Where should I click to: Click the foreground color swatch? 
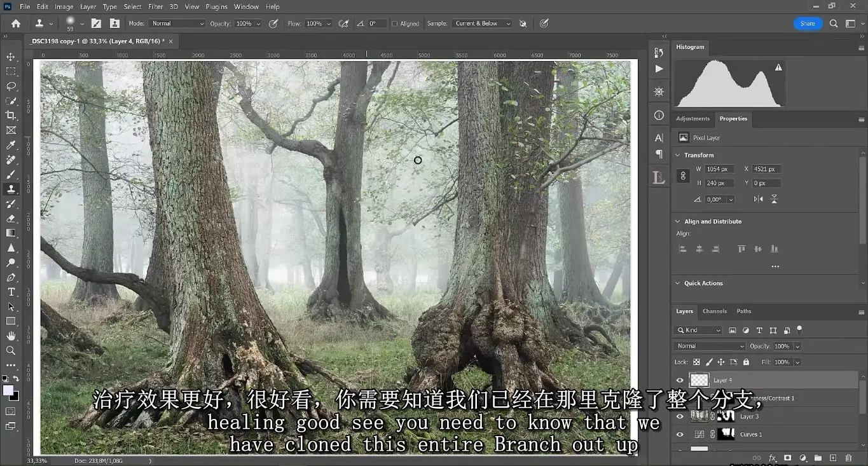[8, 390]
